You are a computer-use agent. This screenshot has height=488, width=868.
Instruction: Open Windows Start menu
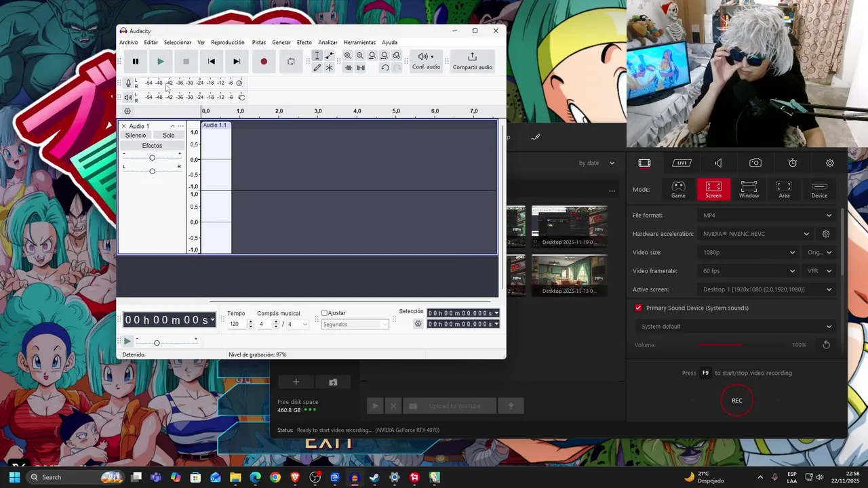(x=14, y=477)
